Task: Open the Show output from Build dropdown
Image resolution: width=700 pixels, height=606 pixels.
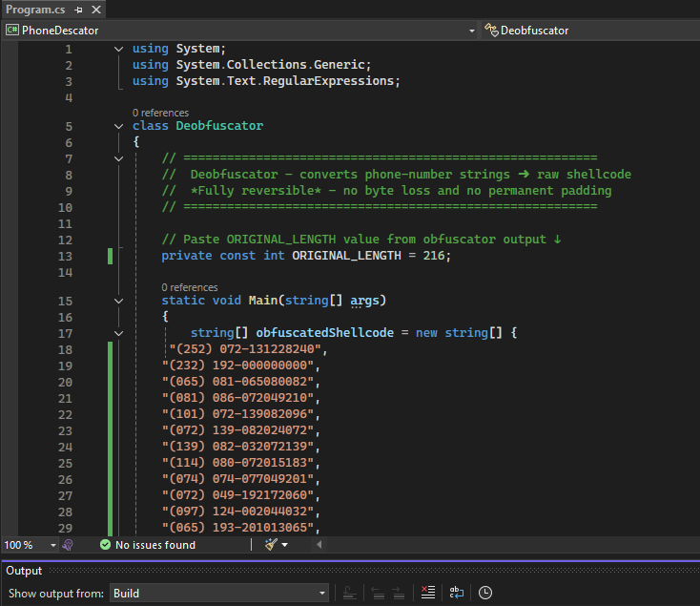Action: [219, 594]
